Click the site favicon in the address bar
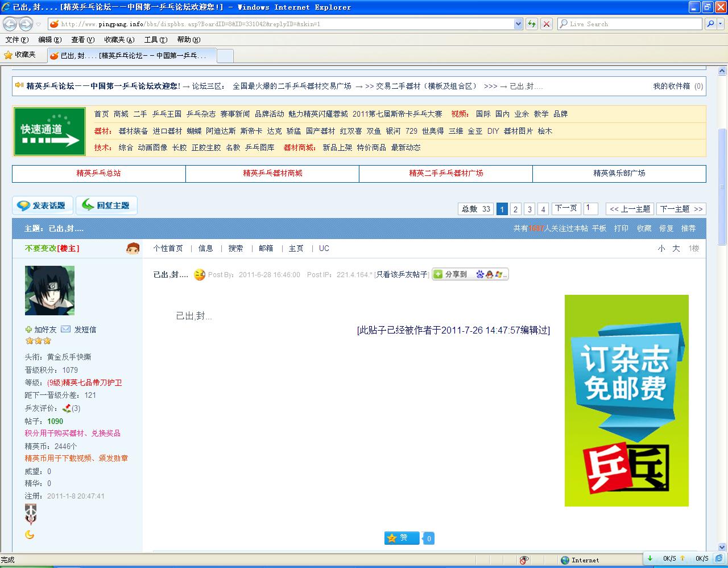The width and height of the screenshot is (728, 568). pyautogui.click(x=54, y=24)
